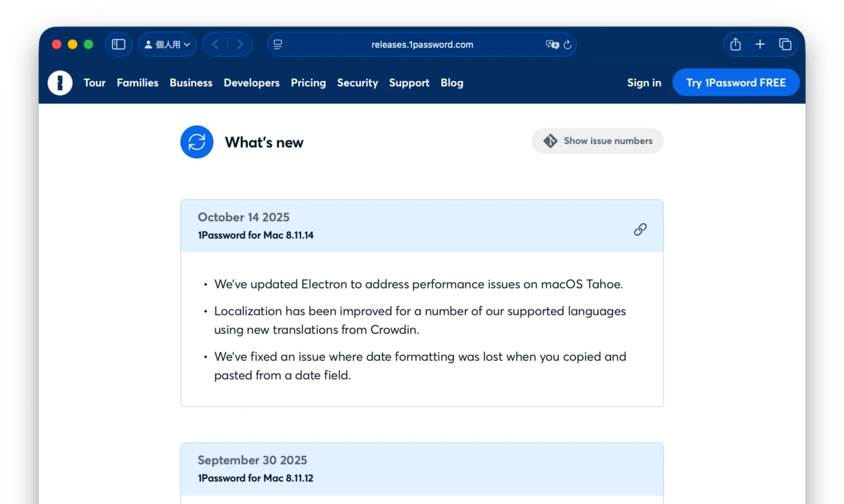
Task: Select the Pricing menu item
Action: 308,82
